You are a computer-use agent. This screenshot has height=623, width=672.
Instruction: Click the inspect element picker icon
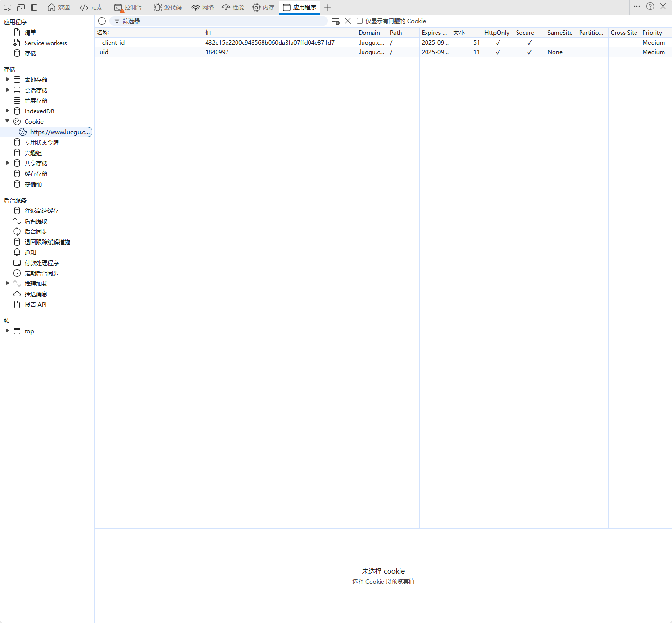(8, 8)
